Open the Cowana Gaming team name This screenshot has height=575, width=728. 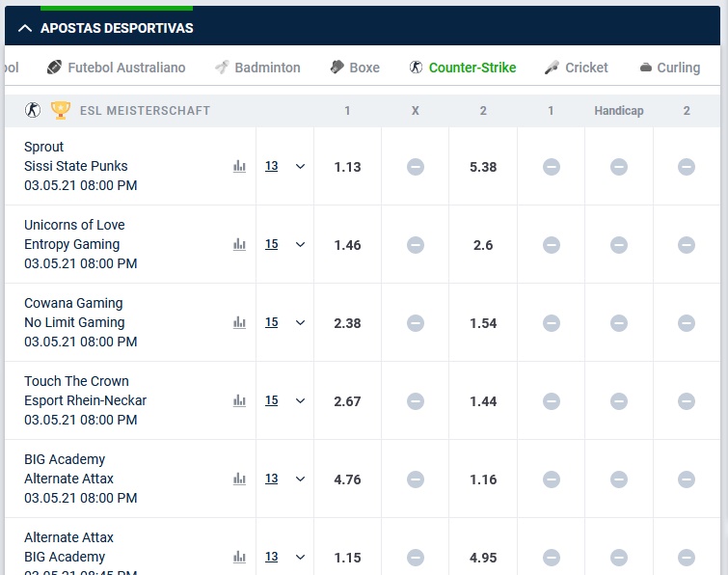pyautogui.click(x=73, y=303)
